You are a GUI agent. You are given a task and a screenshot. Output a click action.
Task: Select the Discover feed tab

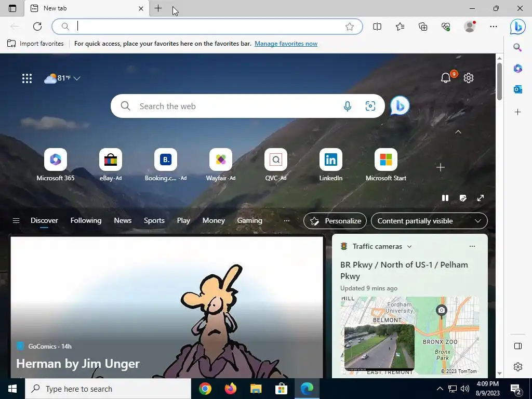pos(44,220)
